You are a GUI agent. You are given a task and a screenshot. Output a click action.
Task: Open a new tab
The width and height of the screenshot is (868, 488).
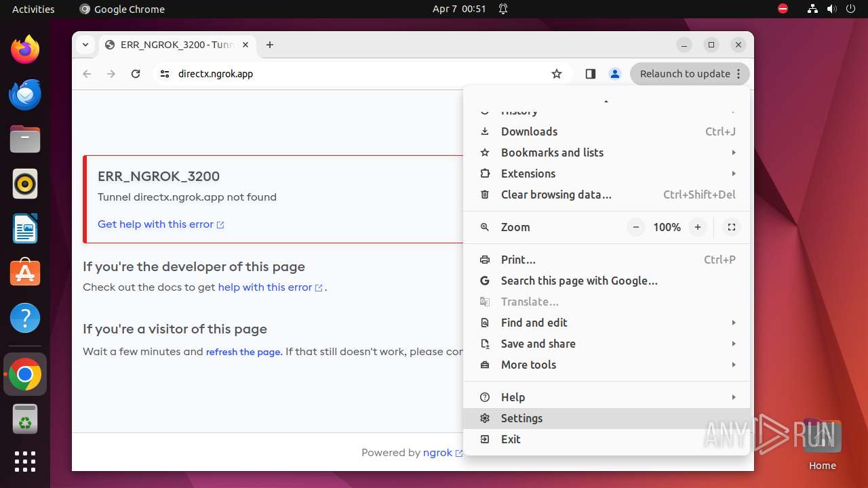(270, 45)
